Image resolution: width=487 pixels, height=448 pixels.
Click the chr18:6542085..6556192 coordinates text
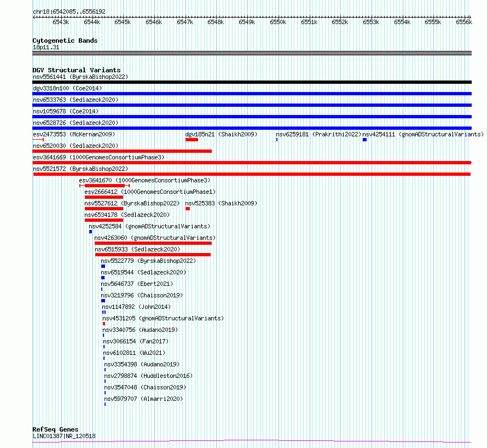(69, 12)
